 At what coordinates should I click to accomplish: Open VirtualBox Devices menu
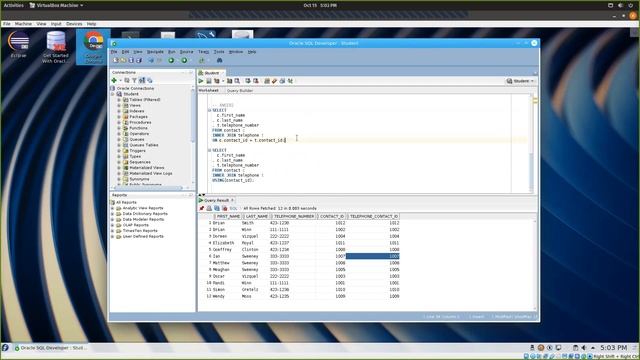pos(74,24)
